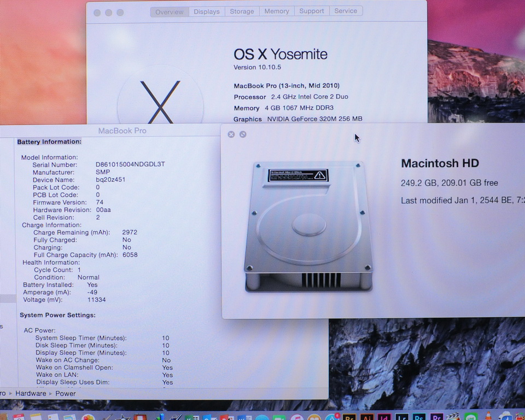Open Adobe Bridge from the dock
The image size is (525, 420).
[x=349, y=417]
